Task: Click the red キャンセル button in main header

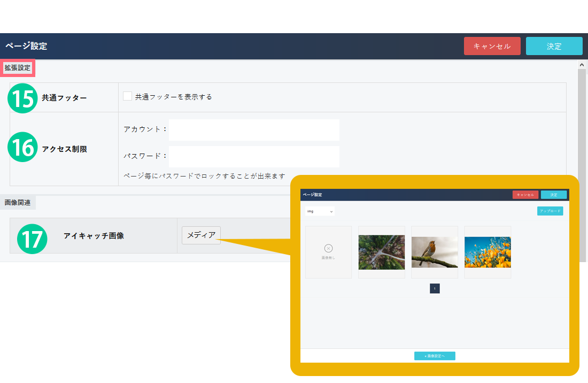Action: (x=492, y=46)
